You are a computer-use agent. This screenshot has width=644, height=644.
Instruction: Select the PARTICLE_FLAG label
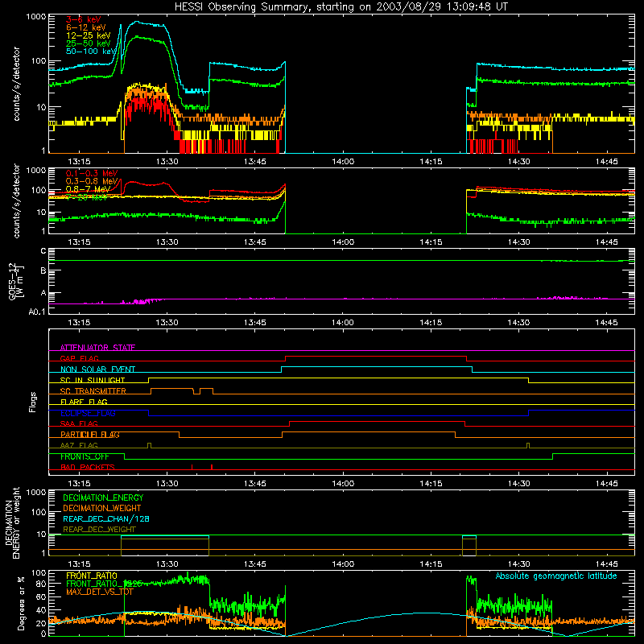tap(90, 435)
